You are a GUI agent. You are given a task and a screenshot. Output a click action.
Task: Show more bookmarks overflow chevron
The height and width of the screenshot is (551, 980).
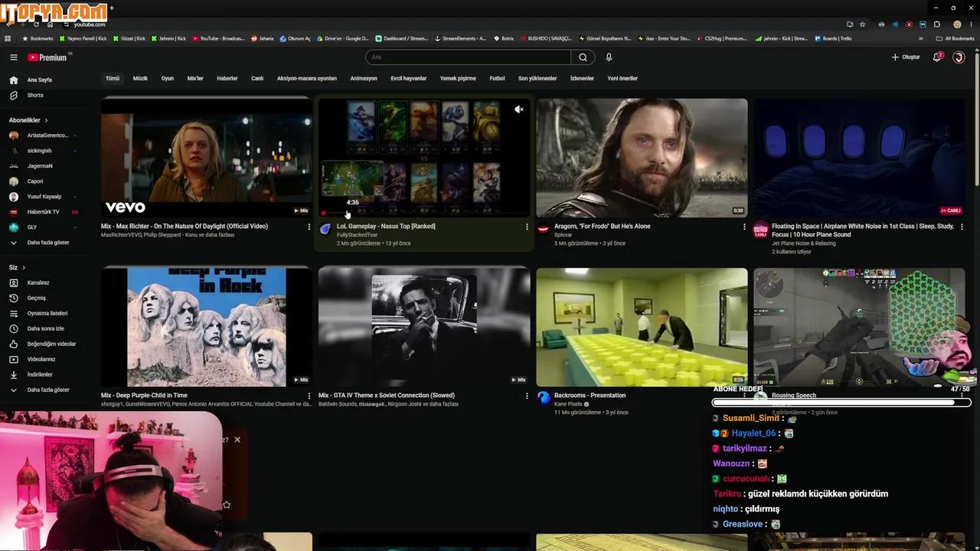921,38
